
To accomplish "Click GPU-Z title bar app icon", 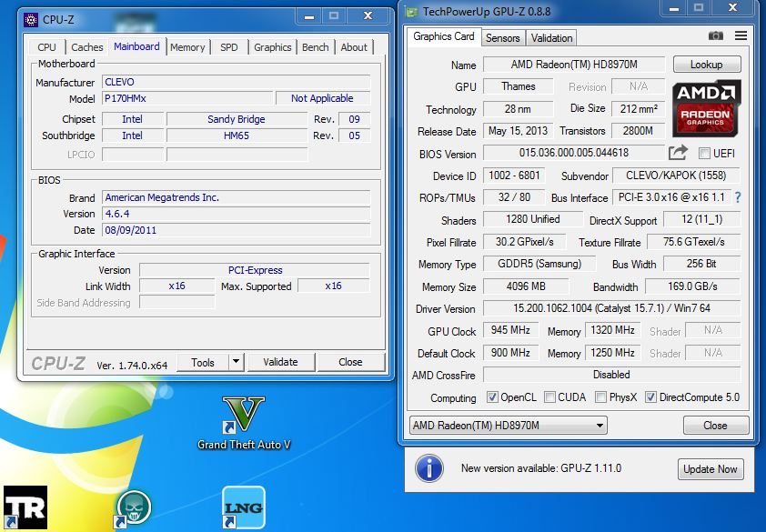I will tap(412, 11).
